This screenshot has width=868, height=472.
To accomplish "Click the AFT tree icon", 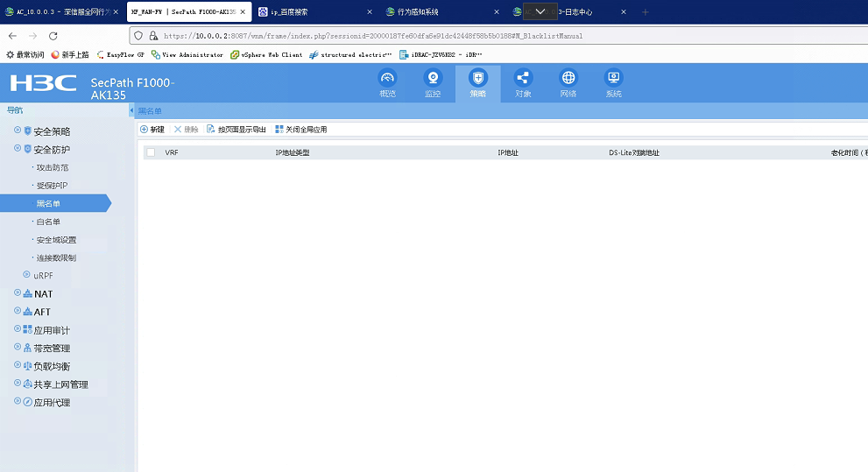I will click(x=28, y=312).
